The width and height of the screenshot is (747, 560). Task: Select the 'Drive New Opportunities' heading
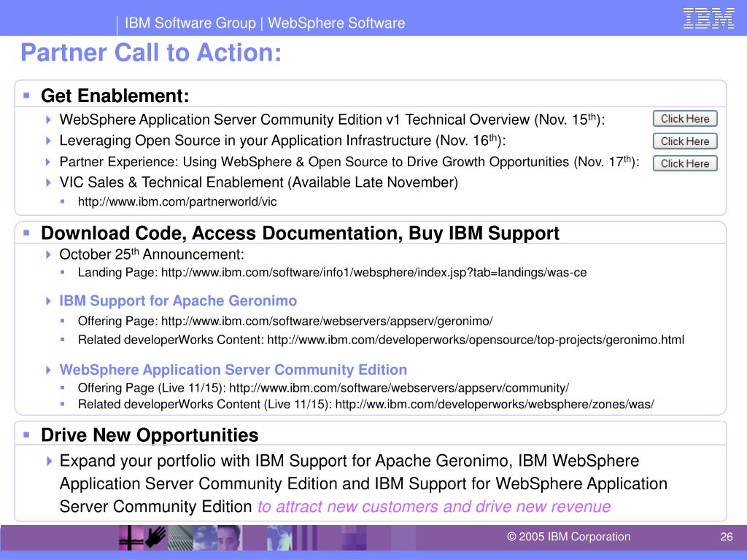(x=150, y=435)
